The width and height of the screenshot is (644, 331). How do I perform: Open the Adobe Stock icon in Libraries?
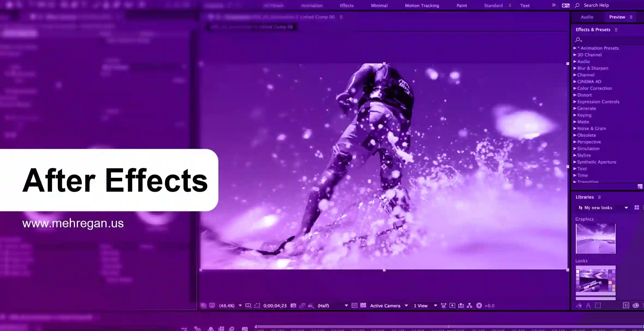pos(626,305)
